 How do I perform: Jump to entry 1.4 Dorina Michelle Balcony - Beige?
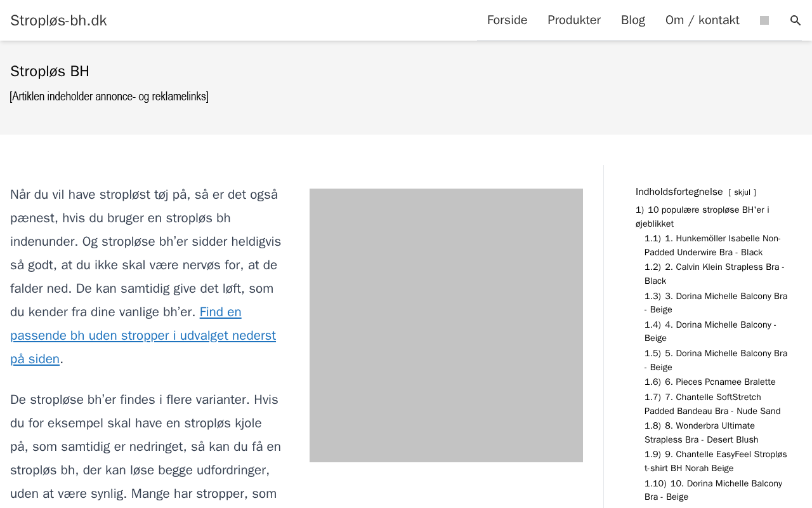710,331
